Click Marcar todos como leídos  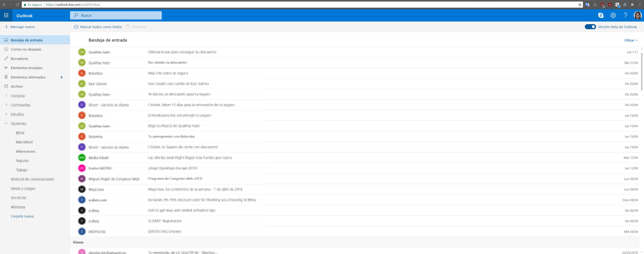tap(98, 27)
